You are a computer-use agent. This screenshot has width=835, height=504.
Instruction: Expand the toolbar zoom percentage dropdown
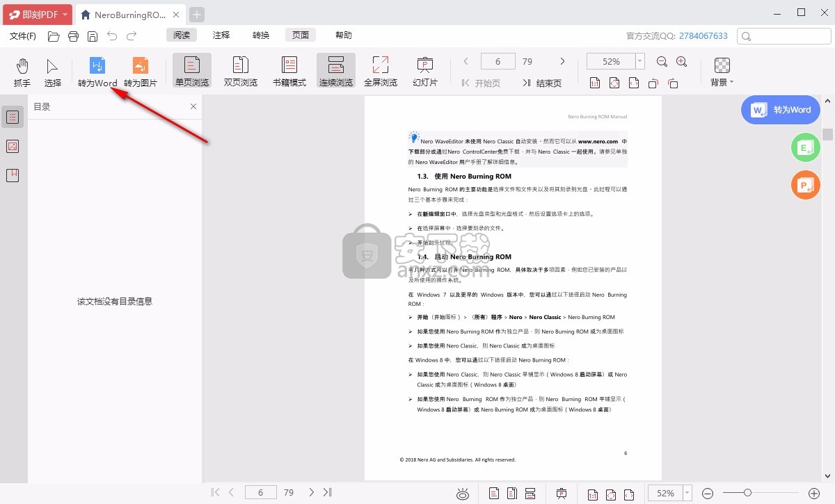tap(640, 62)
